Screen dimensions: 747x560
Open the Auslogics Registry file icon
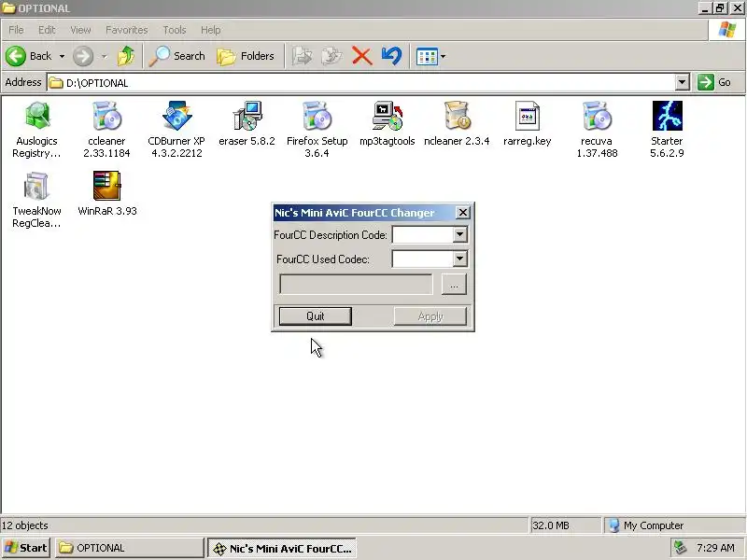37,116
